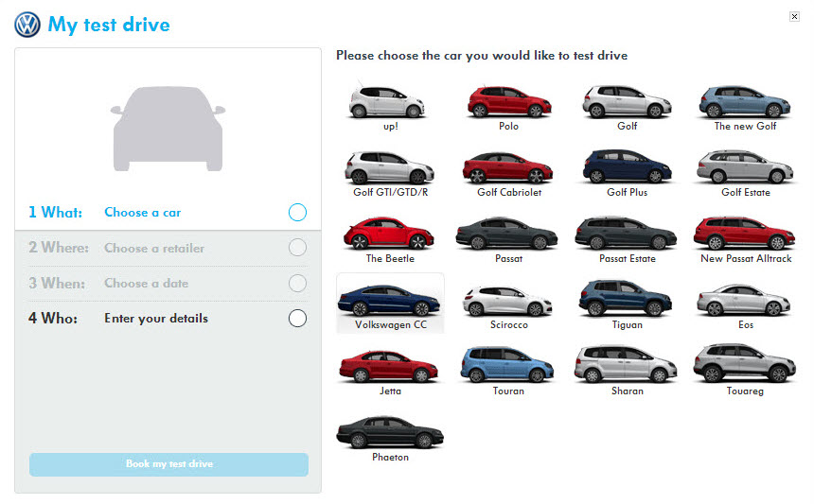This screenshot has height=504, width=814.
Task: Open the Choose a date step
Action: point(147,283)
